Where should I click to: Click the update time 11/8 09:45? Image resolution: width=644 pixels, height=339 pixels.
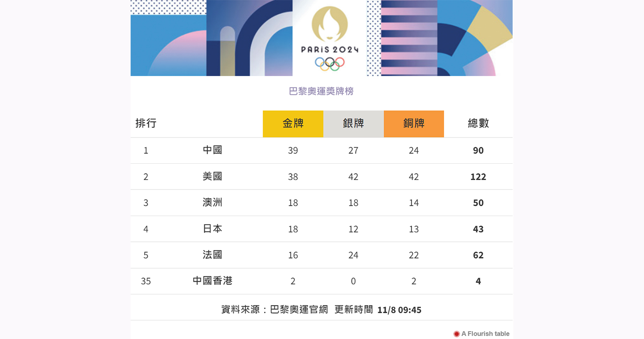pyautogui.click(x=399, y=310)
